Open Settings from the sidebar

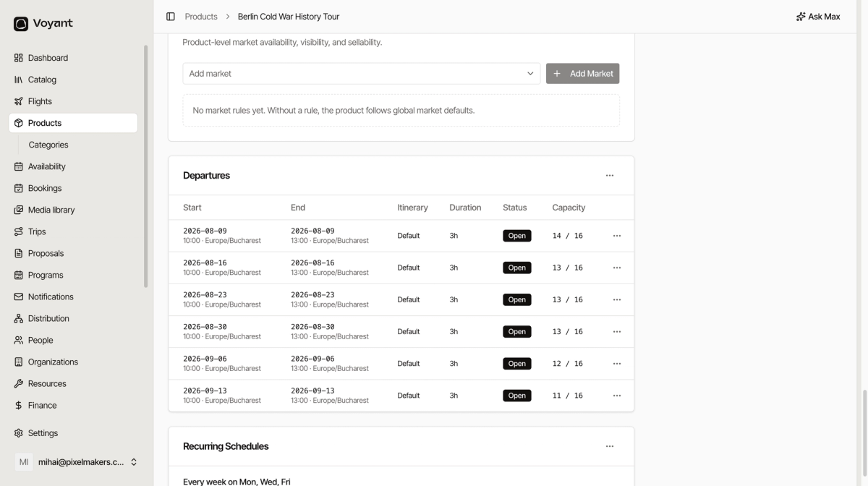[73, 433]
